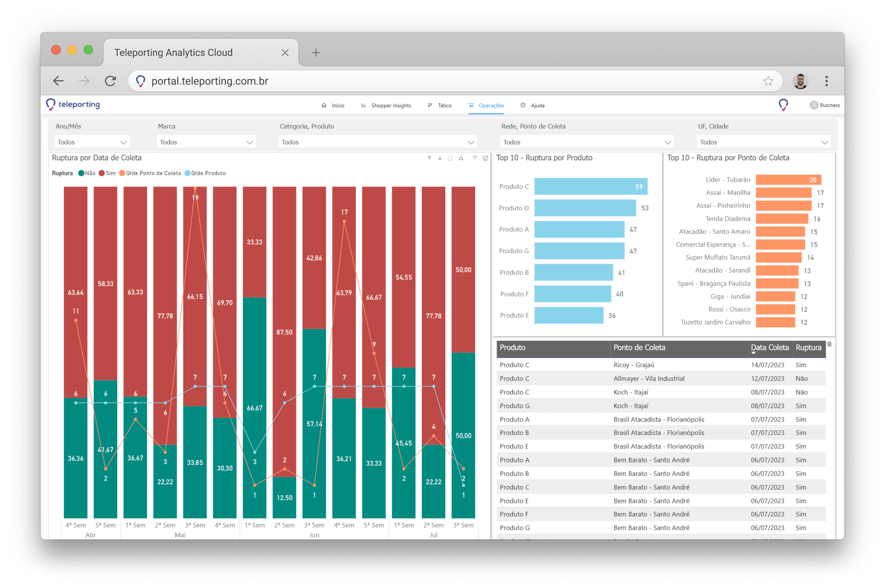The height and width of the screenshot is (588, 885).
Task: Click the drill down arrow icon
Action: [440, 158]
